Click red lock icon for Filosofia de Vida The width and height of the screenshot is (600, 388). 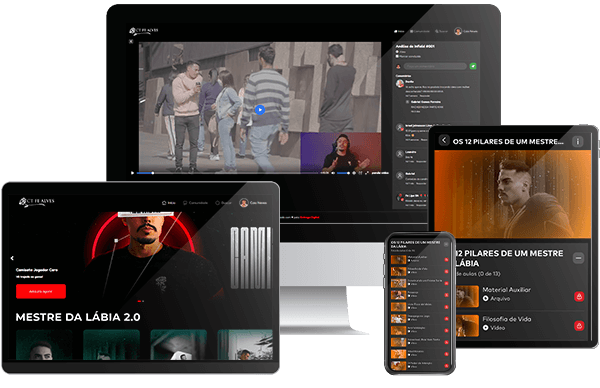point(579,326)
